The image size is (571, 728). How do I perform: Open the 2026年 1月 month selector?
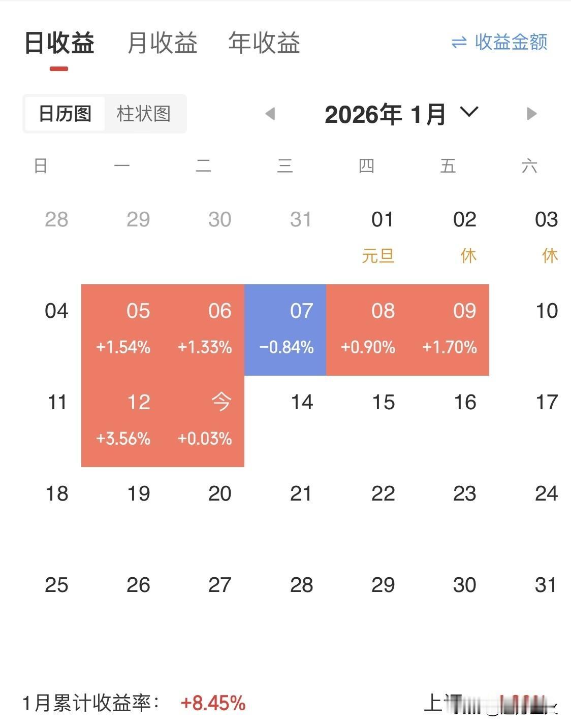(x=386, y=114)
